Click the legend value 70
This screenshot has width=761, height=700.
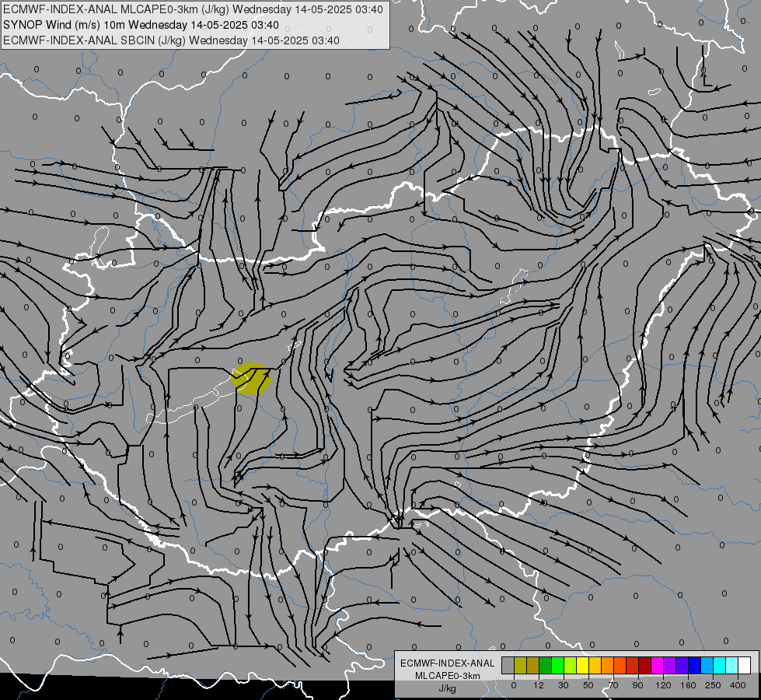(613, 685)
